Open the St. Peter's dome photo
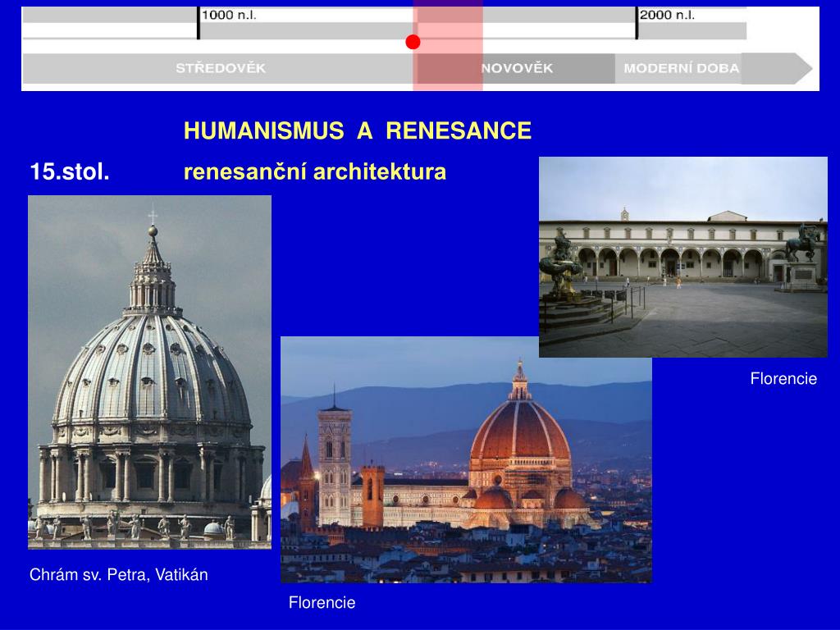This screenshot has width=840, height=630. [x=149, y=372]
